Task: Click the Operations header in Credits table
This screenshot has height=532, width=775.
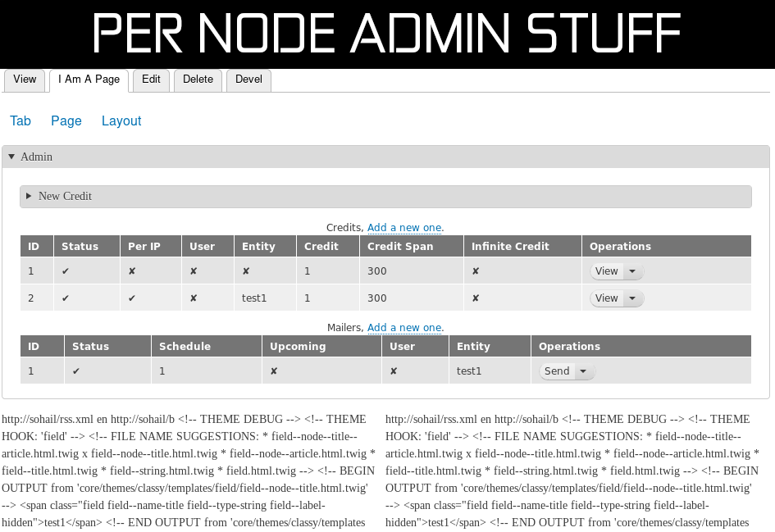Action: (666, 247)
